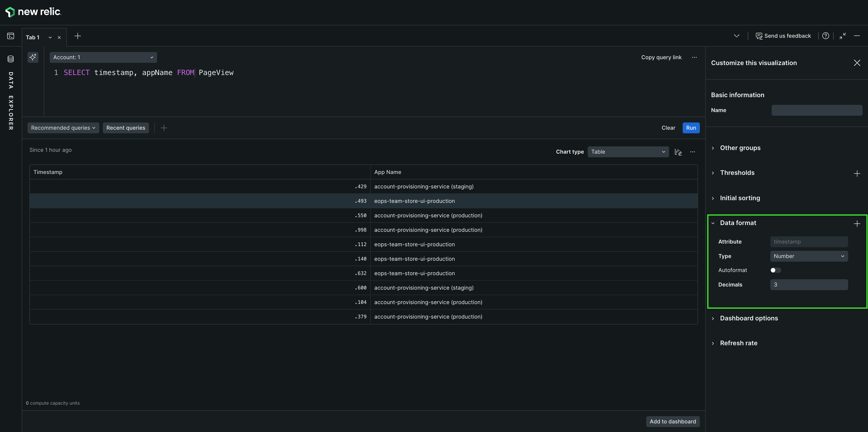Add a data format with the plus icon

(857, 224)
